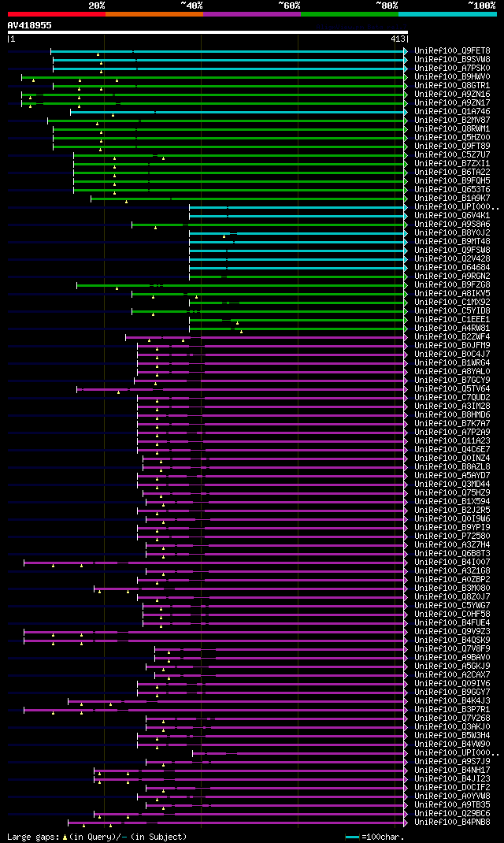Click the purple ~60% identity legend segment
Viewport: 504px width, 843px height.
[252, 13]
